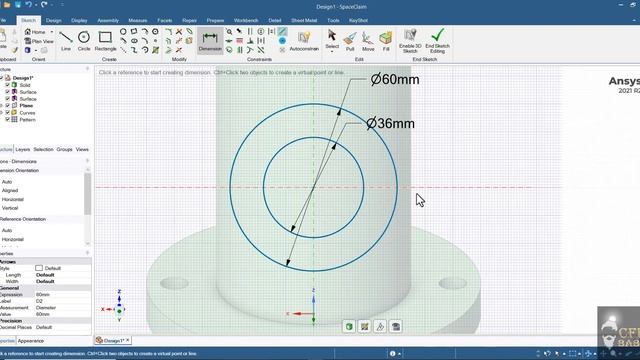Image resolution: width=640 pixels, height=360 pixels.
Task: Toggle visibility checkbox for Curves
Action: [x=7, y=113]
